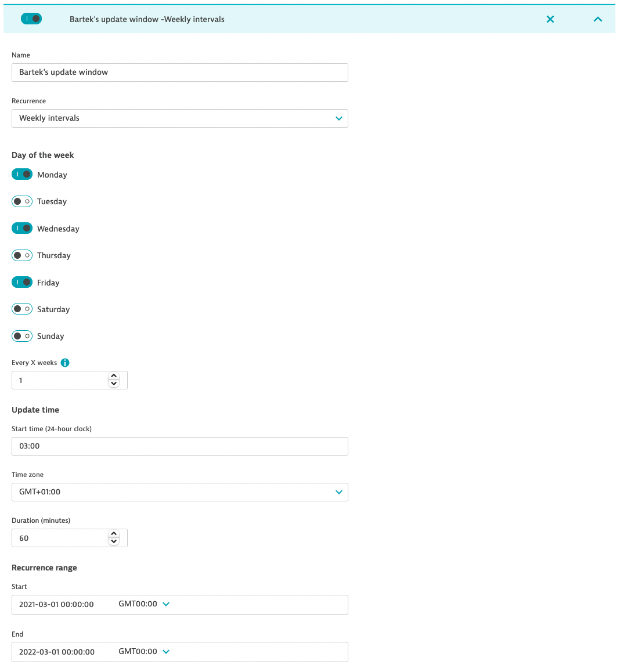Click the "Duration (minutes)" label
The height and width of the screenshot is (672, 620).
point(41,521)
